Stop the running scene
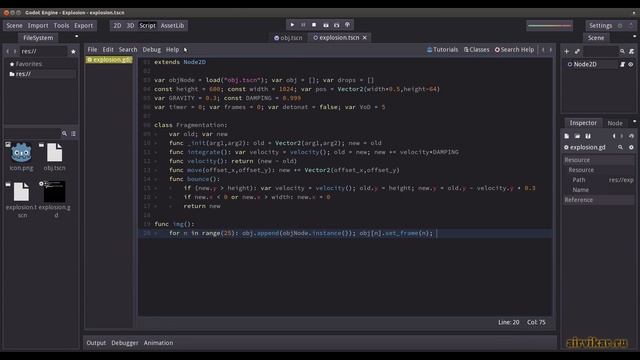The height and width of the screenshot is (360, 640). pos(314,25)
